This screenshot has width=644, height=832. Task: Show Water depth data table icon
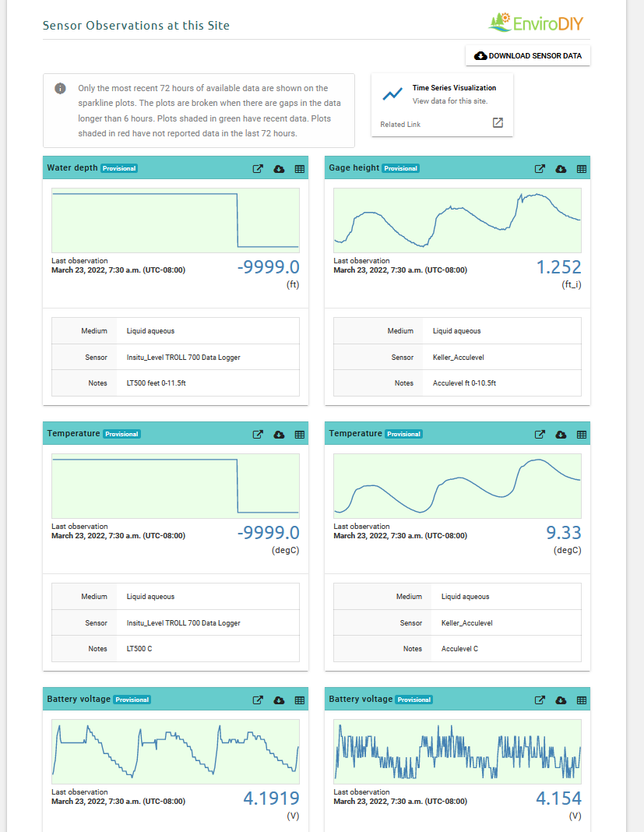coord(300,169)
